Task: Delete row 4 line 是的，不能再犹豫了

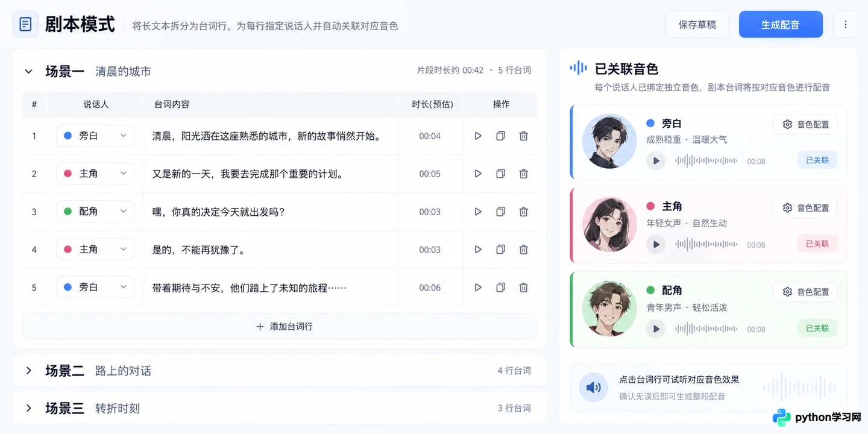Action: (x=523, y=250)
